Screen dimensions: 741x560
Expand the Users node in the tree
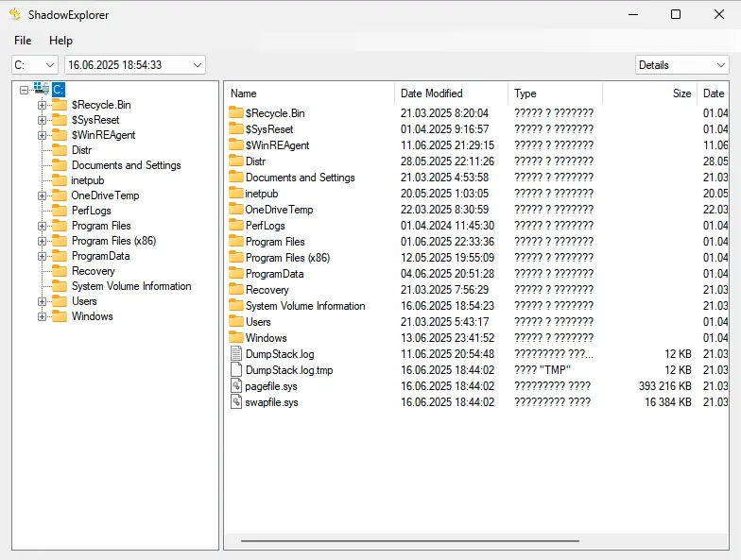click(x=42, y=301)
